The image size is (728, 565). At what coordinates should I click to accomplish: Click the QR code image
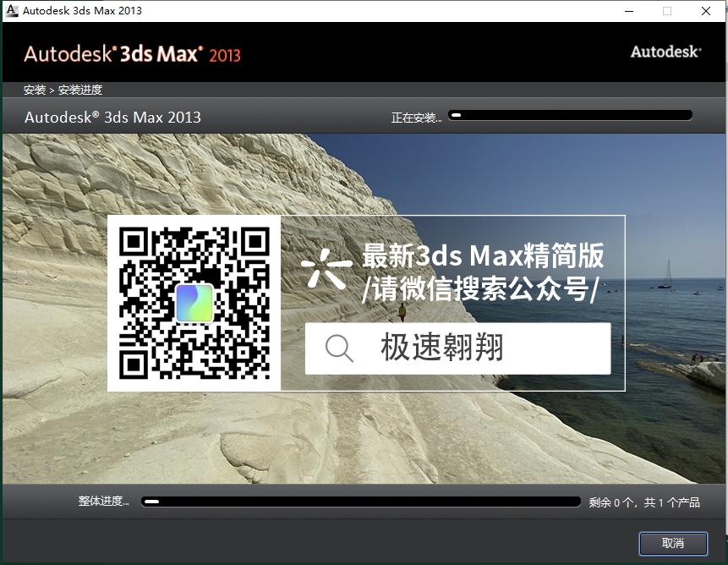(194, 303)
